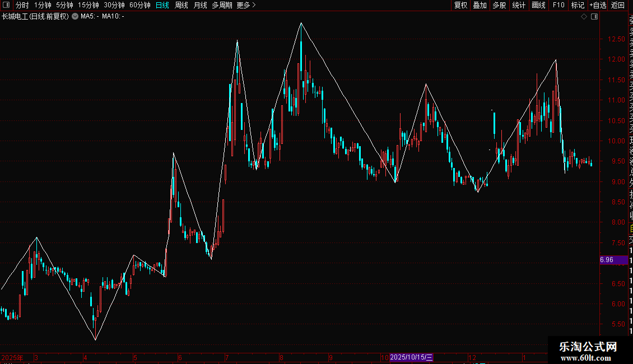Click the diamond marker icon
This screenshot has width=633, height=364.
(584, 17)
